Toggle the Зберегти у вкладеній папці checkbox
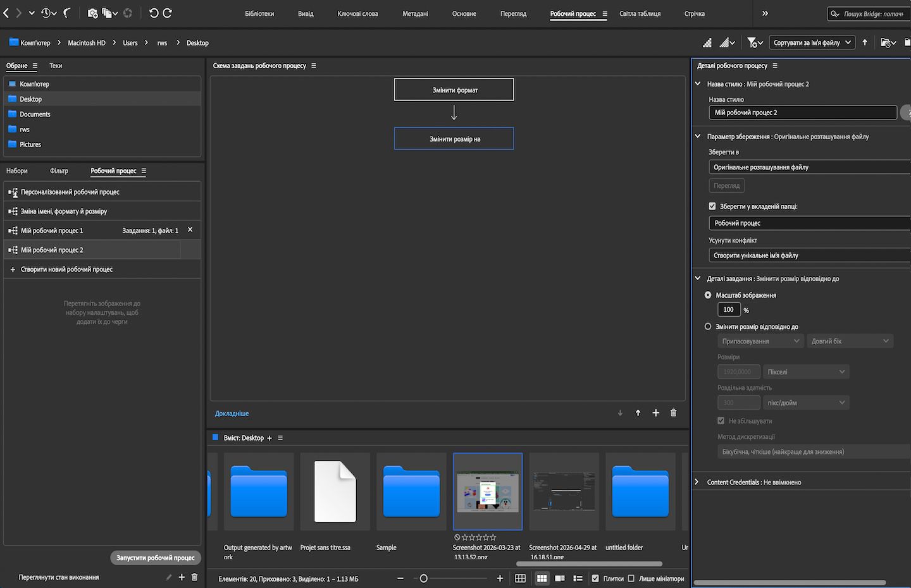Viewport: 911px width, 588px height. point(712,206)
